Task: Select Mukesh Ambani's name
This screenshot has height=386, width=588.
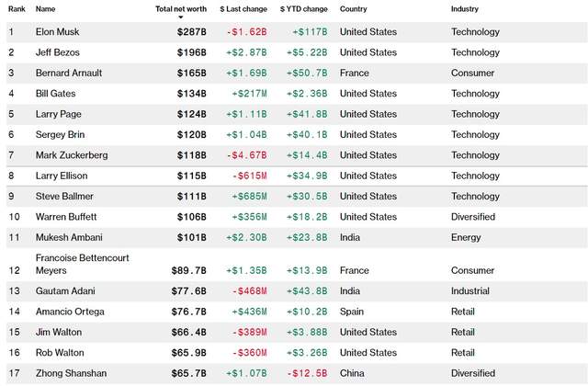Action: click(x=69, y=237)
